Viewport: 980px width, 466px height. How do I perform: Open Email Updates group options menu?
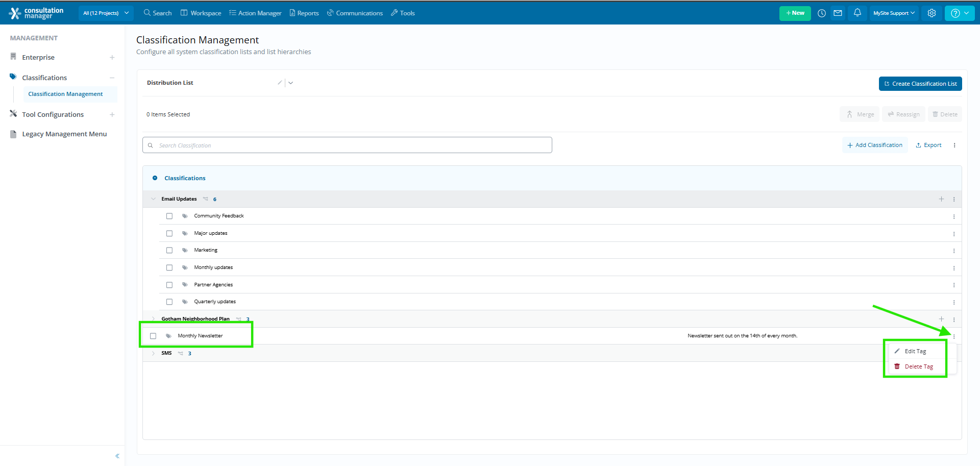pyautogui.click(x=954, y=200)
